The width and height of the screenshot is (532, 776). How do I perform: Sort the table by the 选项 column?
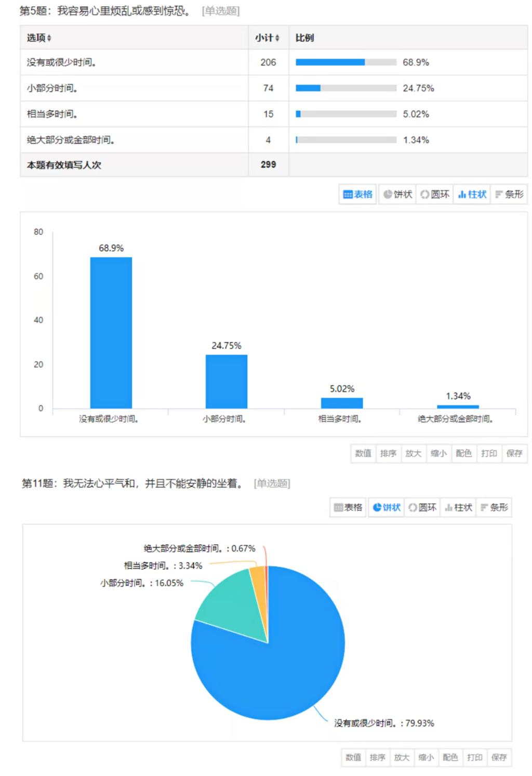tap(39, 38)
